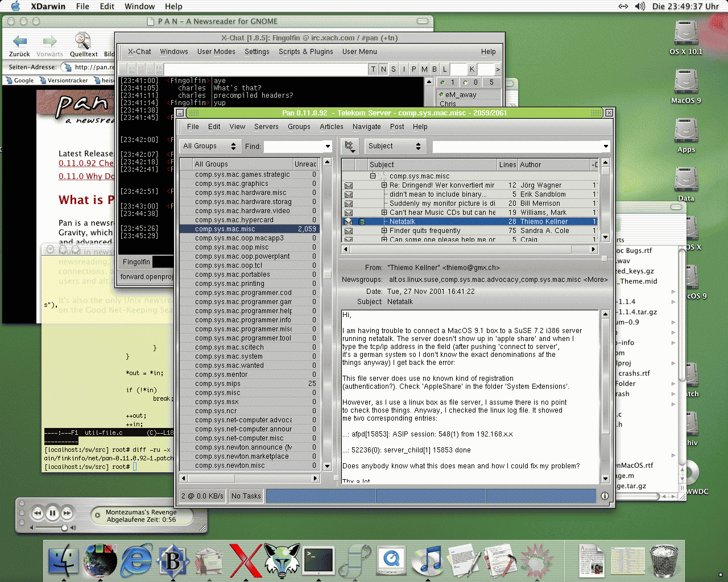Skip to next track in iTunes mini player
Image resolution: width=728 pixels, height=582 pixels.
pos(67,513)
